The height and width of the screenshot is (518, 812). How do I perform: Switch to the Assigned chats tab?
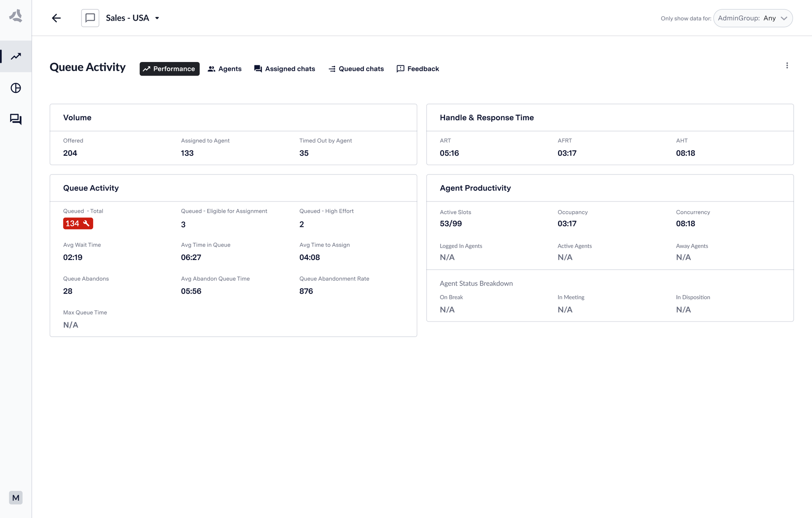point(285,69)
